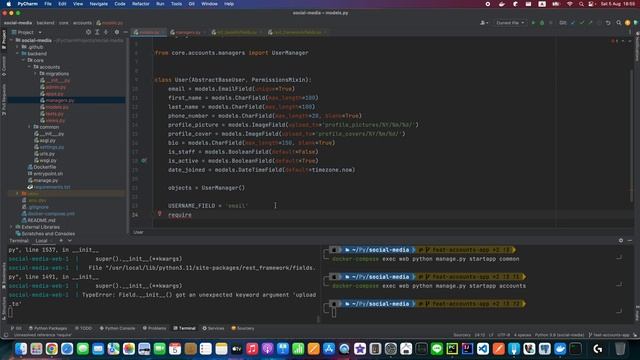Click the User breadcrumb below the editor

[x=138, y=232]
